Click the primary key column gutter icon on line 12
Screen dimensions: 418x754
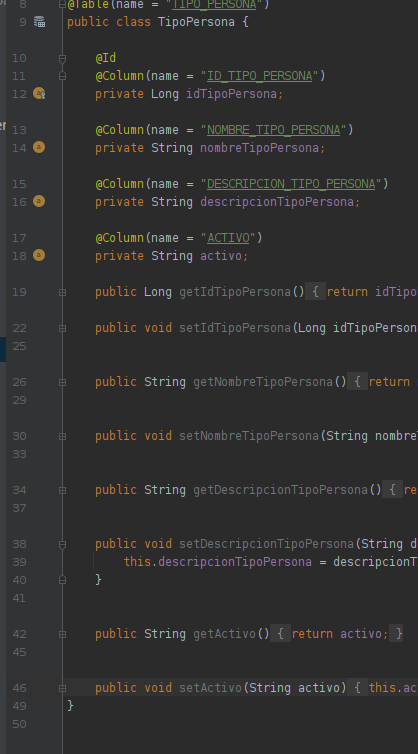click(39, 93)
